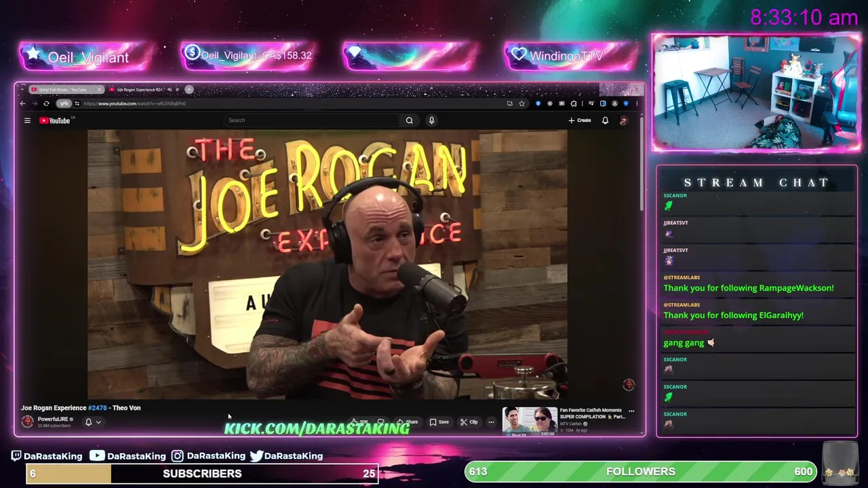Save the video to a playlist
868x488 pixels.
pos(439,422)
